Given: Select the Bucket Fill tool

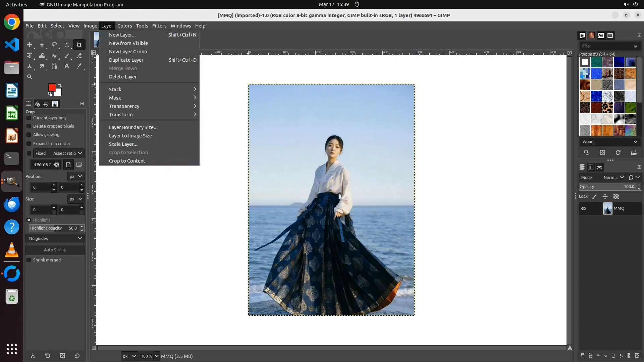Looking at the screenshot, I should point(54,56).
